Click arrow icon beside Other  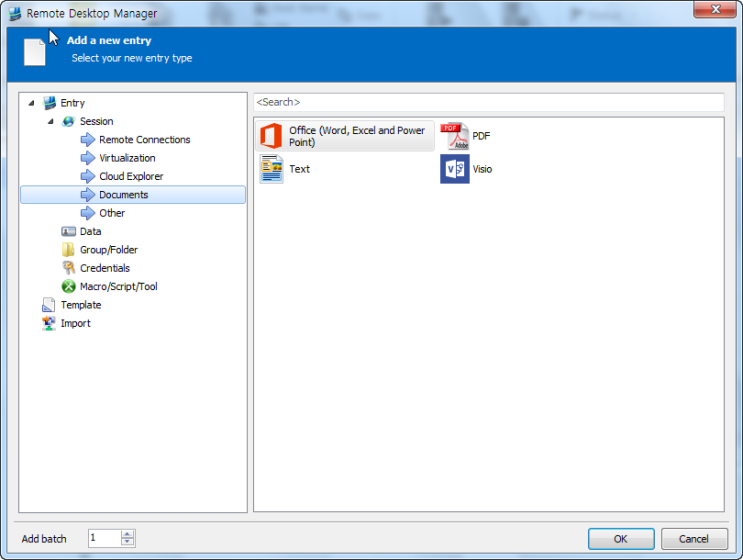[88, 213]
